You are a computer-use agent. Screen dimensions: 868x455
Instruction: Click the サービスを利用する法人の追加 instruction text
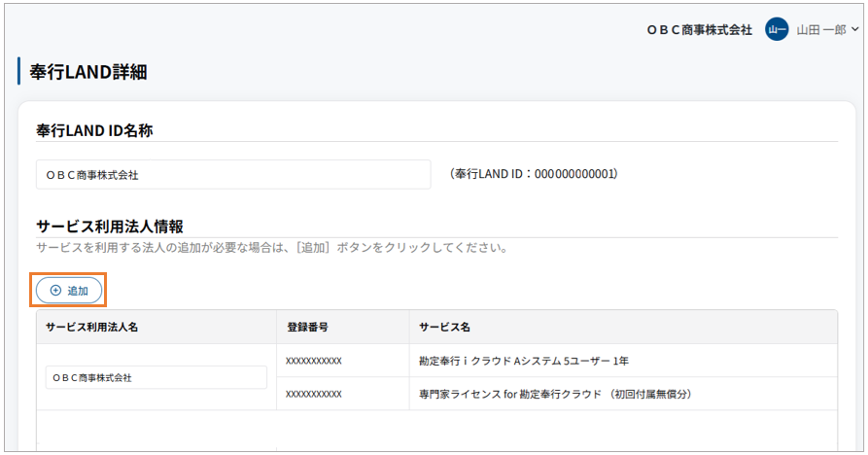click(272, 247)
